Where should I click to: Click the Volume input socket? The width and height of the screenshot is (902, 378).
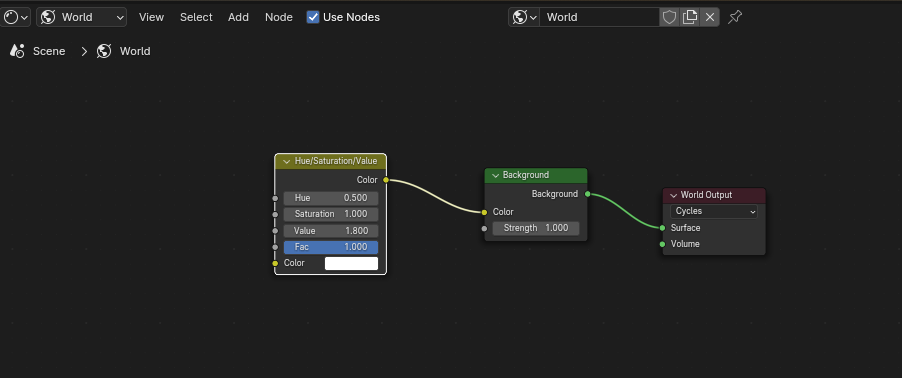coord(663,245)
